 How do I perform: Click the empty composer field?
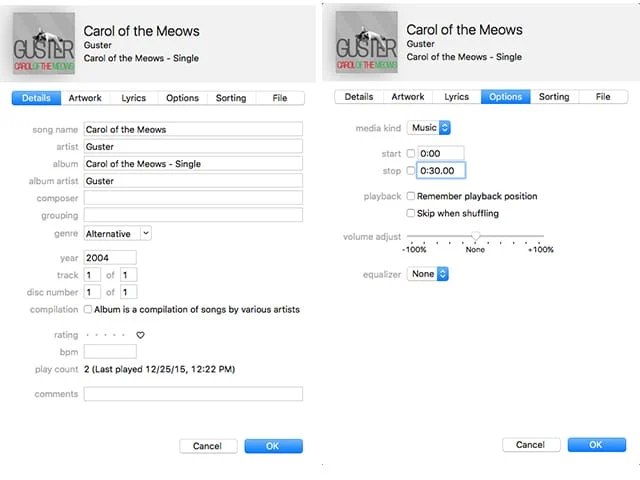pos(193,198)
